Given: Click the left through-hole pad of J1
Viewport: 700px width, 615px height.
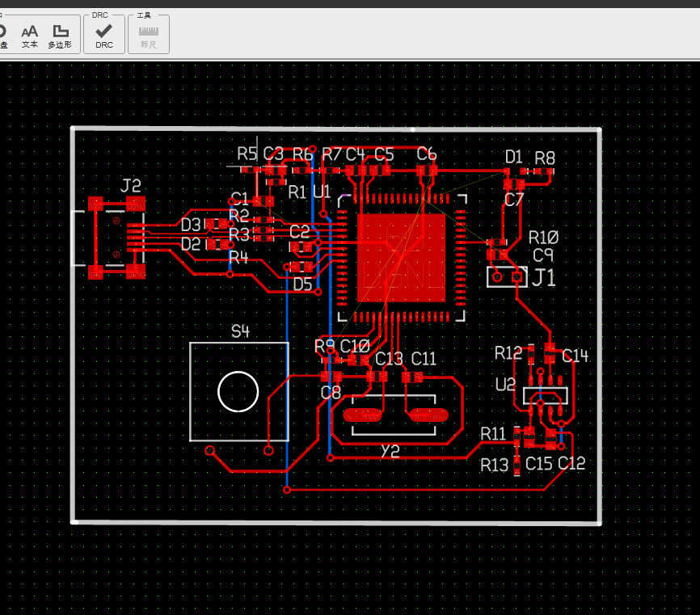Looking at the screenshot, I should 497,277.
